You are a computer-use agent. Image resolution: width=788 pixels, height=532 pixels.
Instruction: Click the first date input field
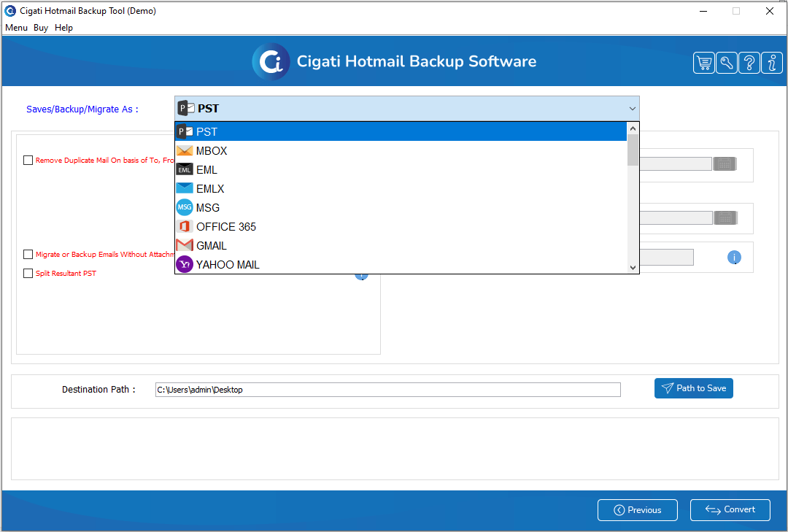[x=676, y=163]
